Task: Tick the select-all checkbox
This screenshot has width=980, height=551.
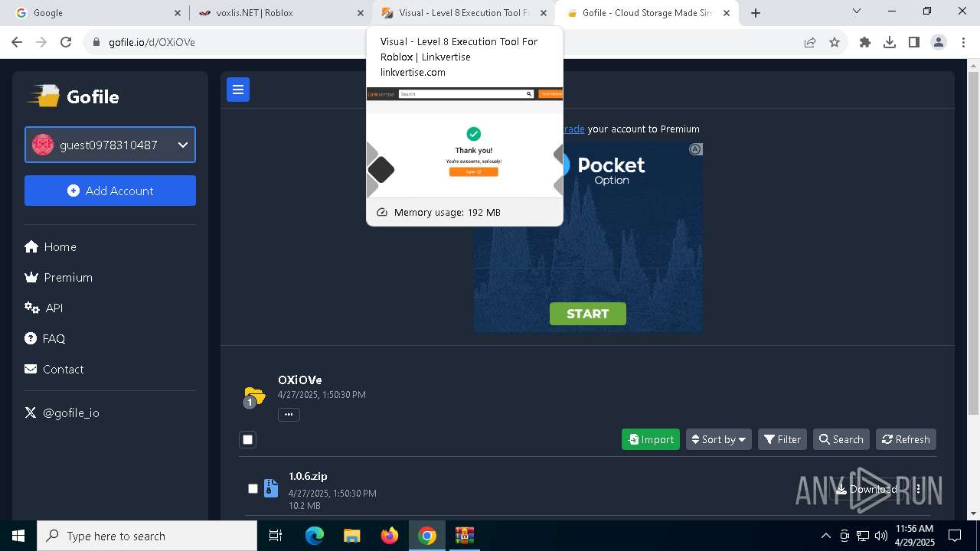Action: tap(247, 439)
